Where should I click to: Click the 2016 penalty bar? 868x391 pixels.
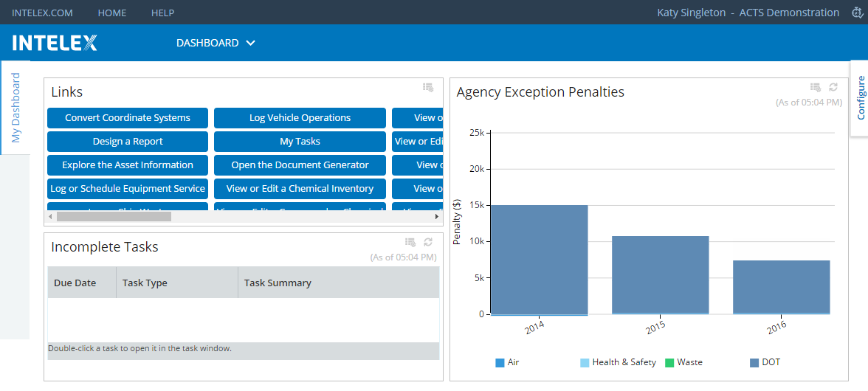point(781,287)
